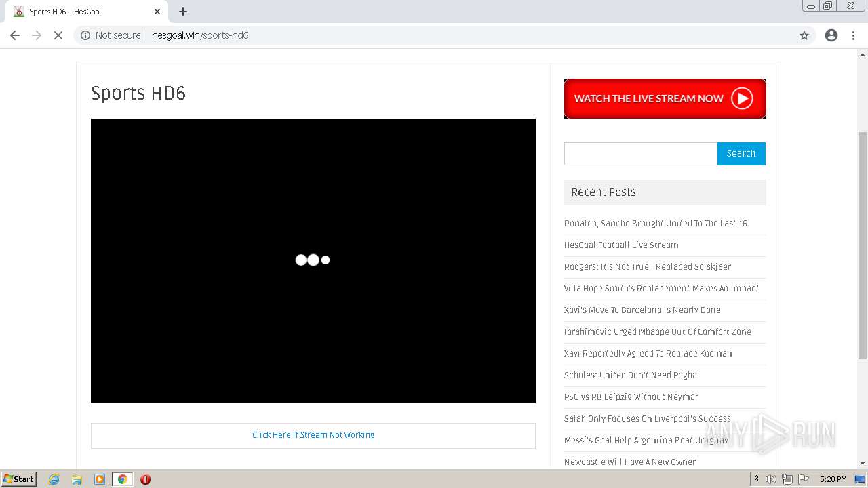
Task: Open the Chrome profile avatar
Action: pos(831,35)
